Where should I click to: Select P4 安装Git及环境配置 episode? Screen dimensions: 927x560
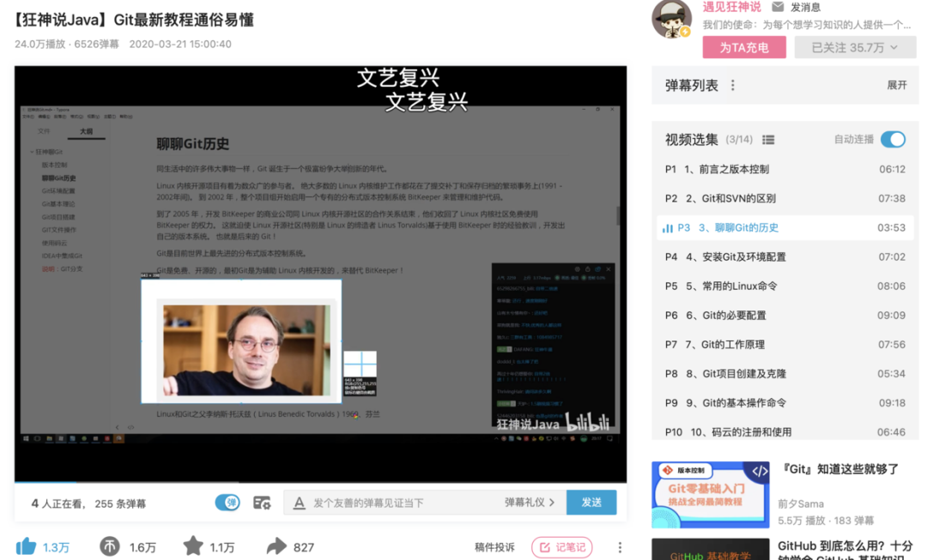tap(785, 257)
